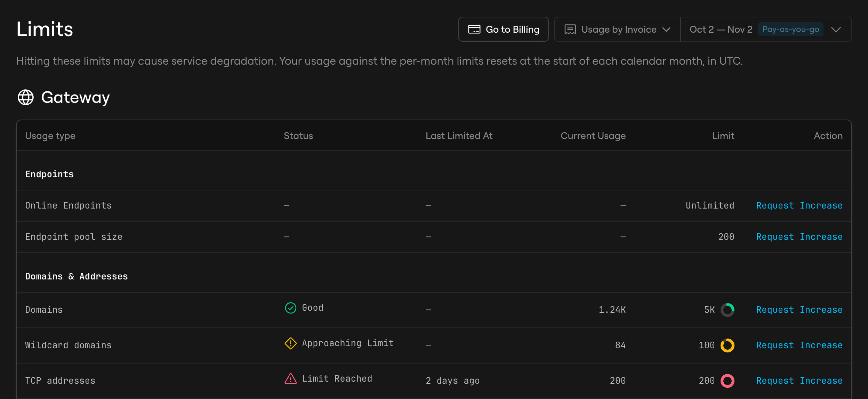
Task: Click the chevron after Pay-as-you-go badge
Action: (836, 30)
